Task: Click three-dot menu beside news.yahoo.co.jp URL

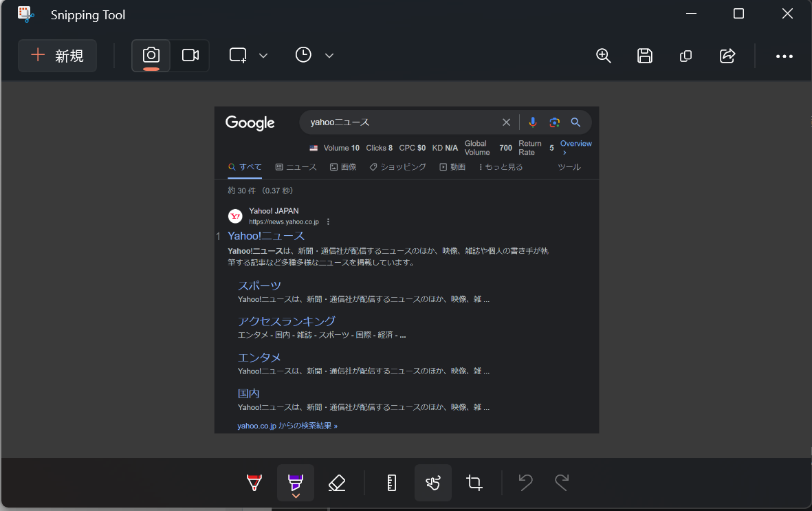Action: (329, 222)
